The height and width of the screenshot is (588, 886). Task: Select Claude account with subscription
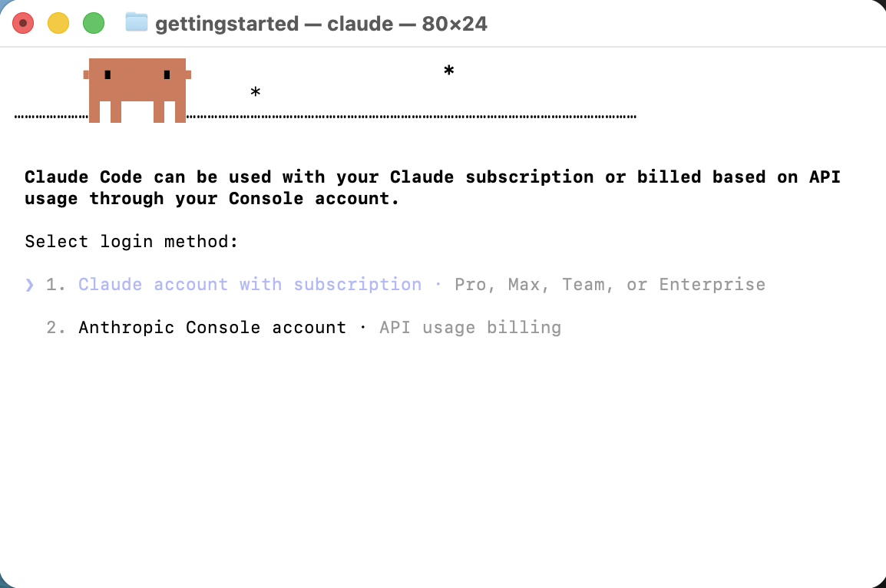250,284
